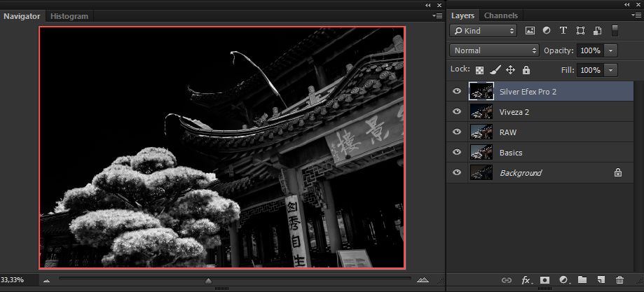The image size is (644, 292).
Task: Lock position move icon
Action: click(x=510, y=70)
